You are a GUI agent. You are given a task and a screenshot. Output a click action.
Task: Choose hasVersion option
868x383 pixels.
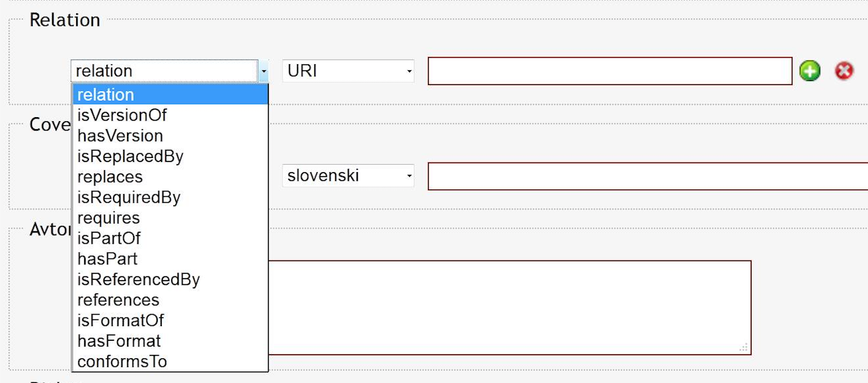click(x=120, y=136)
